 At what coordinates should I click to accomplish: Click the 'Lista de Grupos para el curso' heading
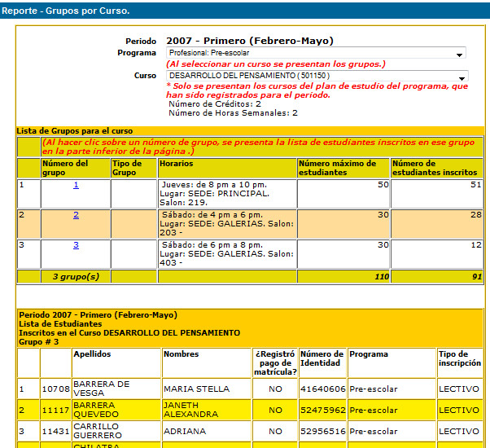(x=75, y=131)
